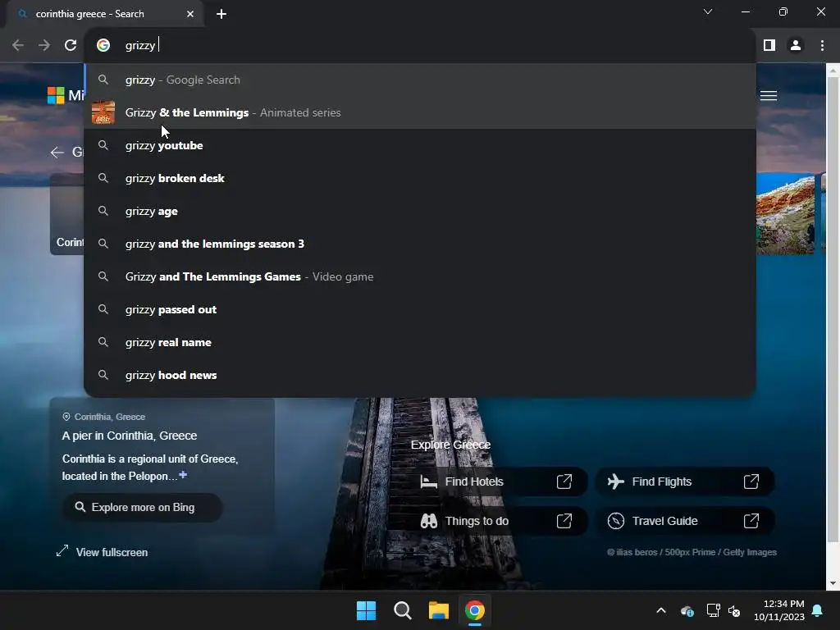Open the Find Flights link

tap(684, 482)
